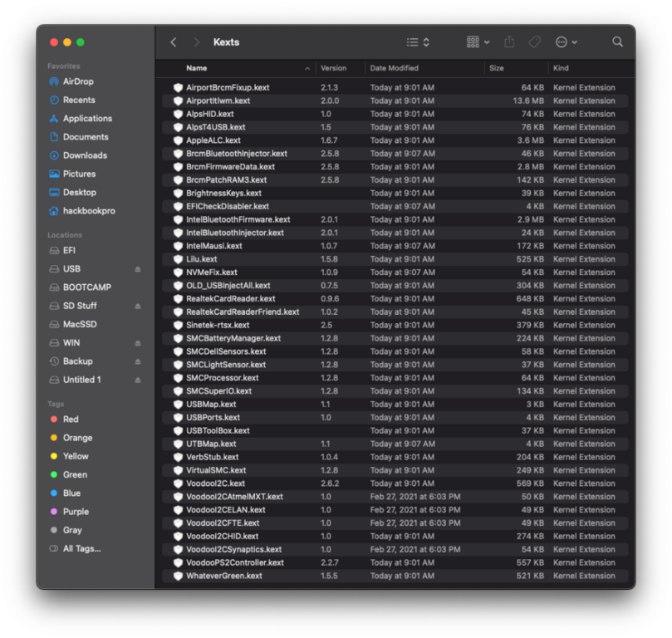Open the Action ellipsis menu
Image resolution: width=672 pixels, height=638 pixels.
coord(566,42)
